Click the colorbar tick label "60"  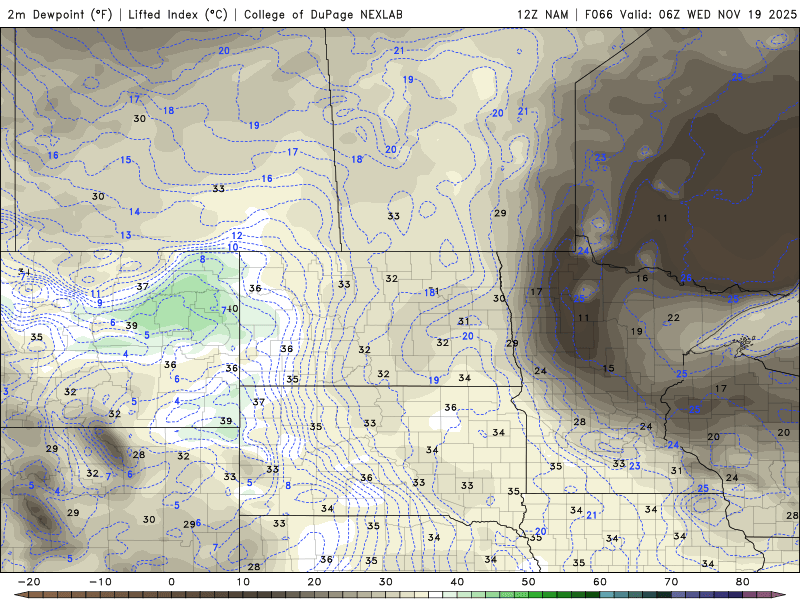coord(600,582)
